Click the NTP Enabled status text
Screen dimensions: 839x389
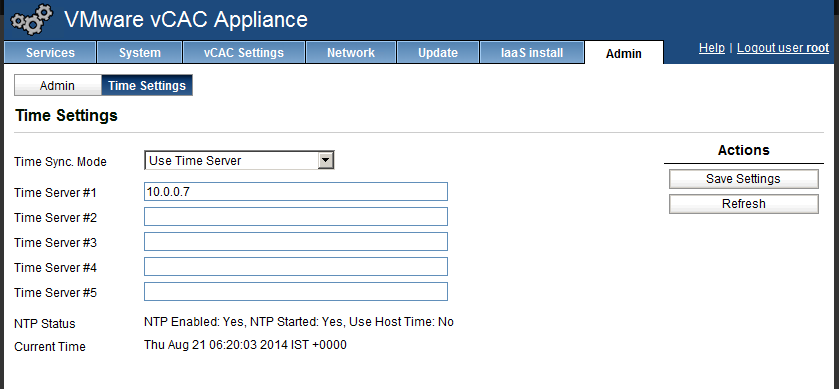(x=299, y=322)
